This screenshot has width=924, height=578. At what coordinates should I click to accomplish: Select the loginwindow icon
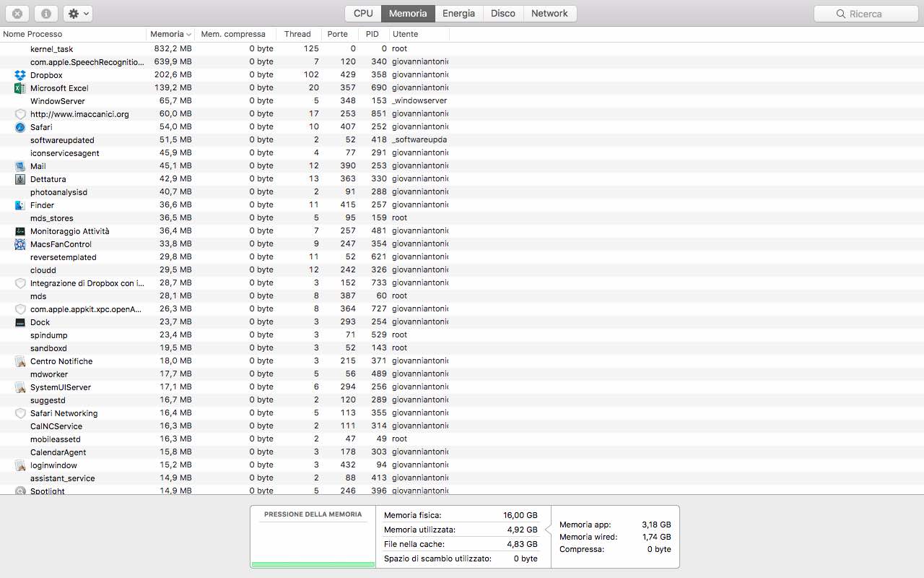coord(20,465)
